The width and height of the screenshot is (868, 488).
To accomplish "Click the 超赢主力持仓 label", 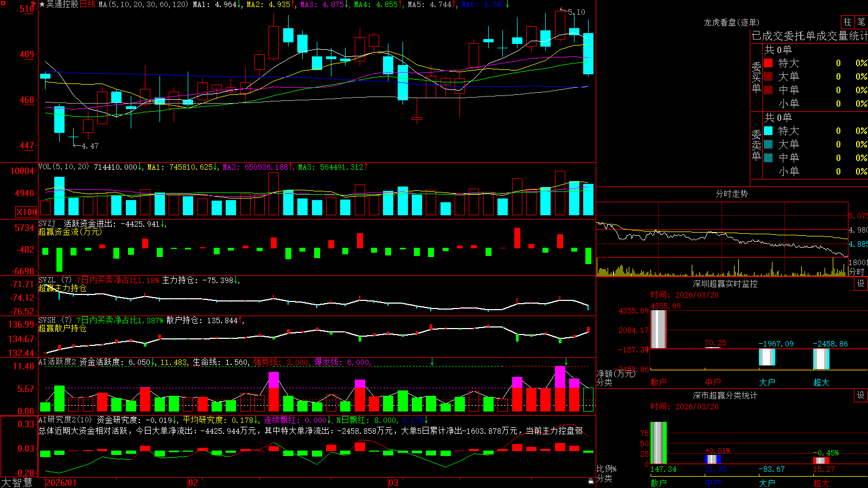I will point(62,288).
